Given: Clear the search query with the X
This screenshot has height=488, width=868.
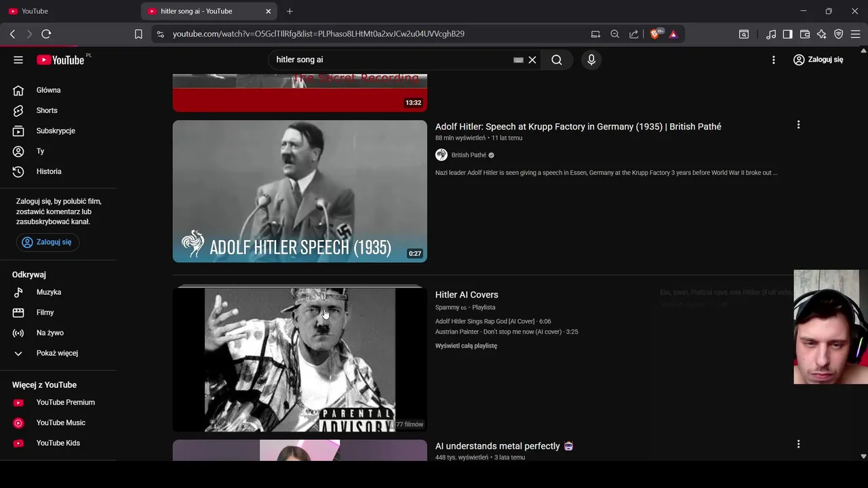Looking at the screenshot, I should [532, 60].
